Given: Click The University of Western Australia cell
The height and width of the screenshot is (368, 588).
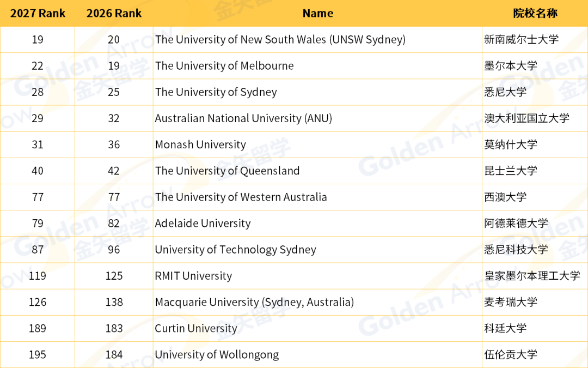Looking at the screenshot, I should [317, 197].
